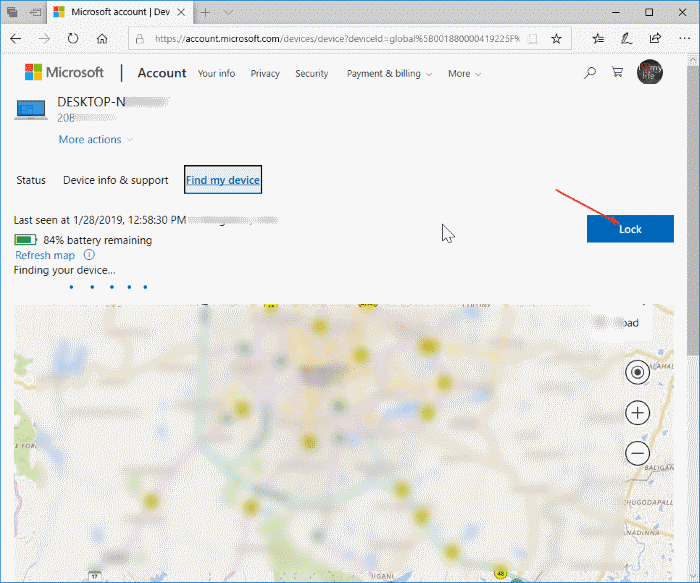Click the blue Lock button
The width and height of the screenshot is (700, 583).
(630, 229)
